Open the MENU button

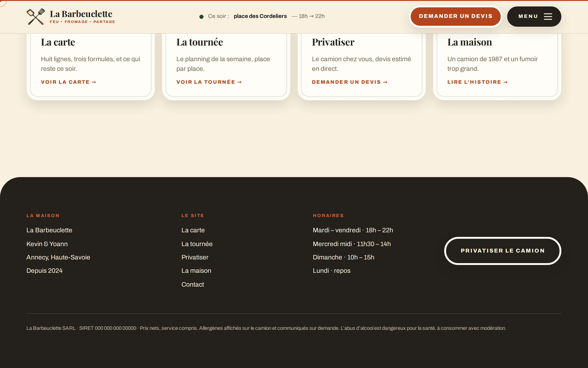pyautogui.click(x=534, y=17)
